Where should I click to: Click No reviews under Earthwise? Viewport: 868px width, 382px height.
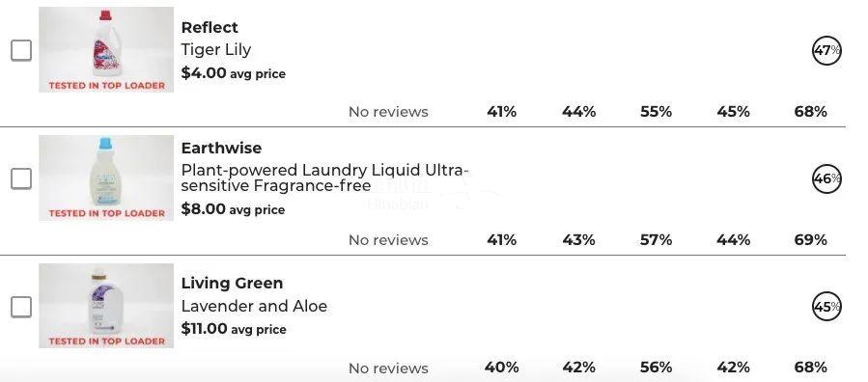(x=388, y=240)
